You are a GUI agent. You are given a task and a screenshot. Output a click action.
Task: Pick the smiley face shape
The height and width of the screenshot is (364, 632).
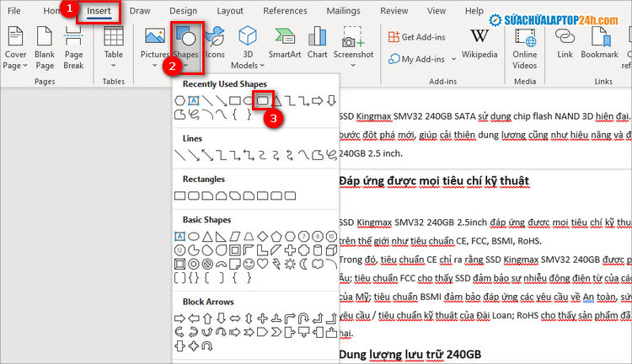click(250, 265)
